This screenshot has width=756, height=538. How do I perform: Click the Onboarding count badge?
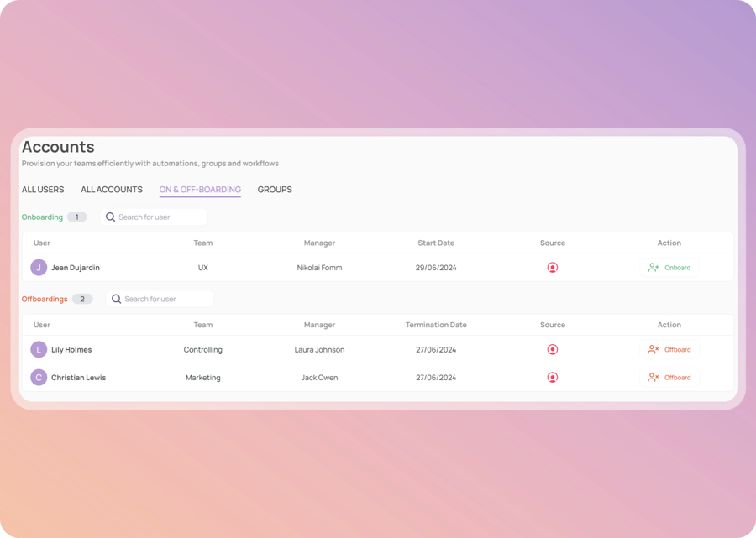76,217
